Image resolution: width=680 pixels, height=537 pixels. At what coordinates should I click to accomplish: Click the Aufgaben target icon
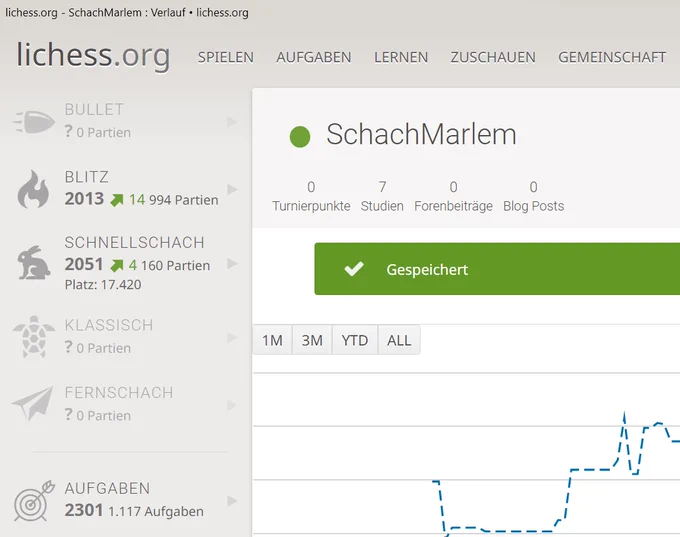point(34,501)
